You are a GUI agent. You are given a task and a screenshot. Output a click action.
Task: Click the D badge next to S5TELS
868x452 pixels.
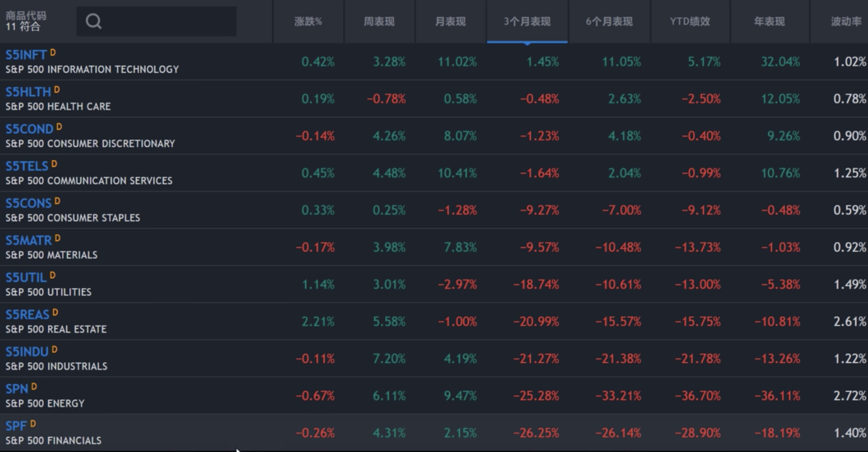coord(54,164)
